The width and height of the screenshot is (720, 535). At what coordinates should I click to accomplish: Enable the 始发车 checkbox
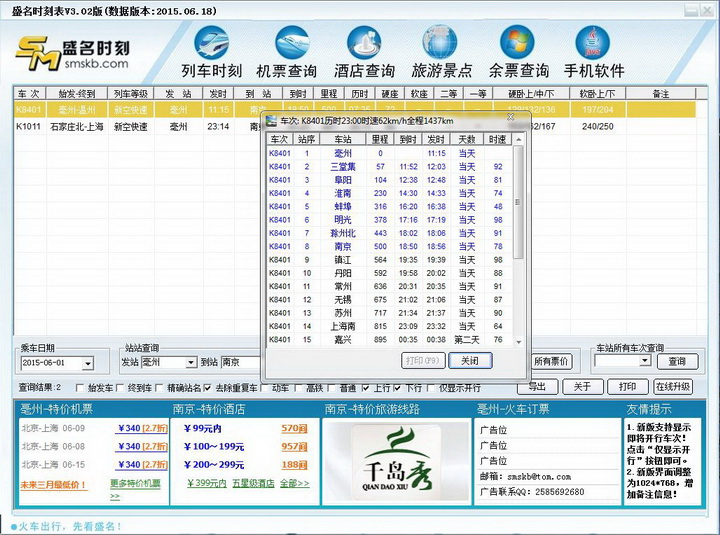[79, 388]
